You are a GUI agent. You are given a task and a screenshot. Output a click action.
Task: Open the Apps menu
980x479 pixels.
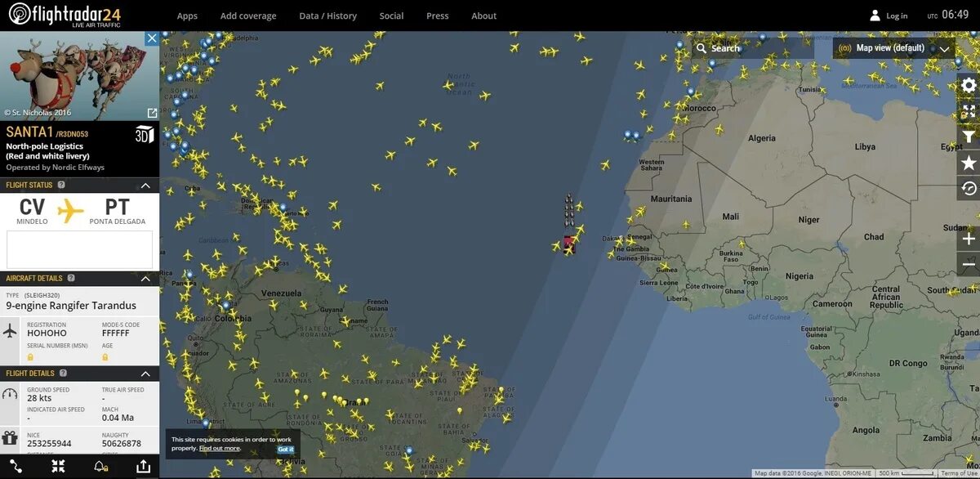(187, 16)
